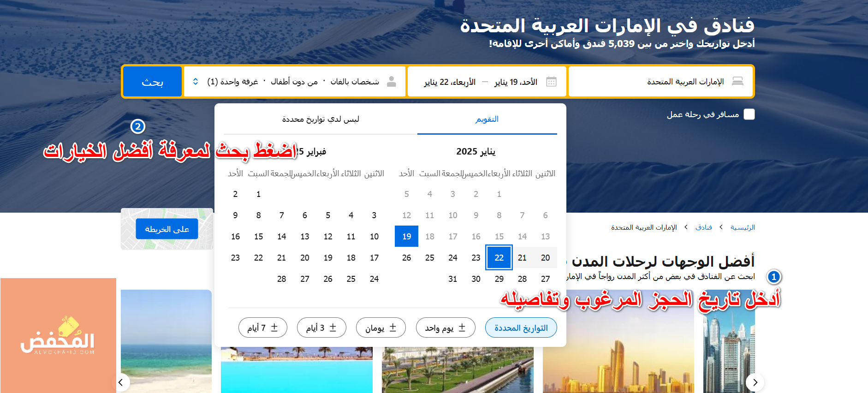Click the numbered circle 1 annotation

(x=774, y=277)
